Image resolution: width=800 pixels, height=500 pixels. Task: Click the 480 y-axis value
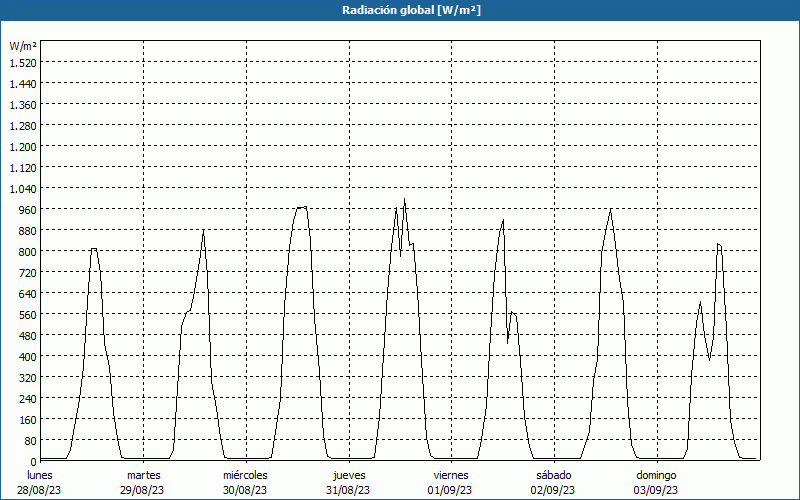(28, 335)
